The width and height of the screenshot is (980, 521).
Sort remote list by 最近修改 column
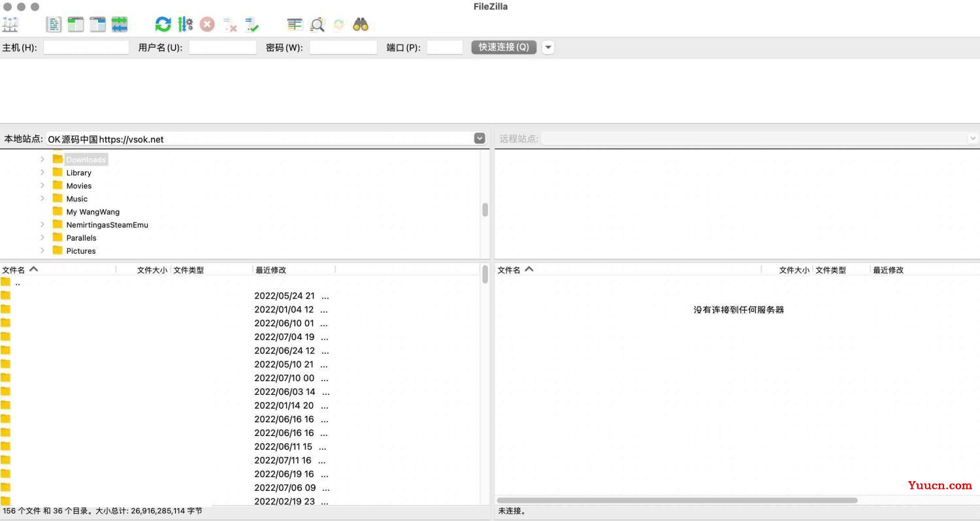(x=924, y=269)
